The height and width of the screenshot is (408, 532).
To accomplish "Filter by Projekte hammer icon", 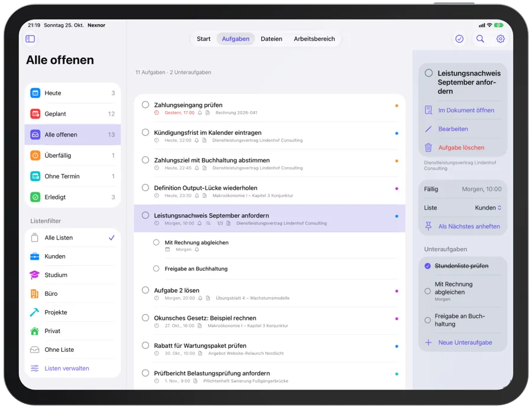I will 35,312.
